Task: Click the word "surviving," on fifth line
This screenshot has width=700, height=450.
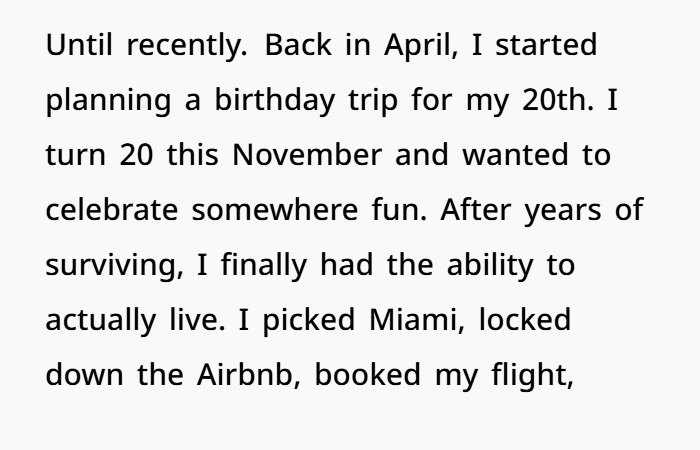Action: (x=115, y=267)
